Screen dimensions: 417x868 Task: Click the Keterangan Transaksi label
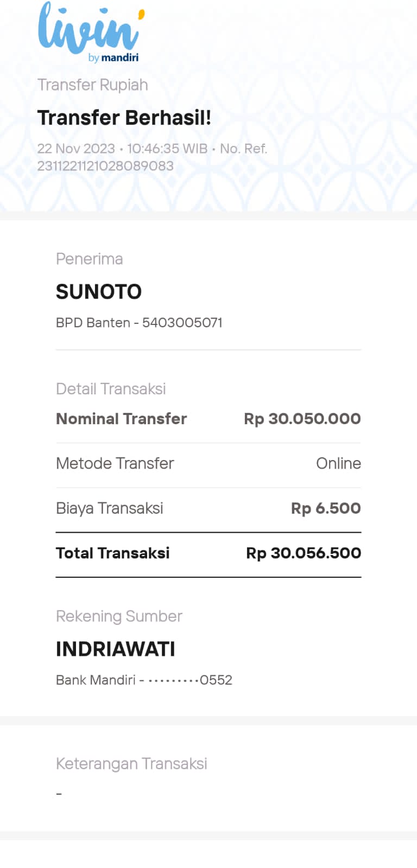click(x=131, y=764)
